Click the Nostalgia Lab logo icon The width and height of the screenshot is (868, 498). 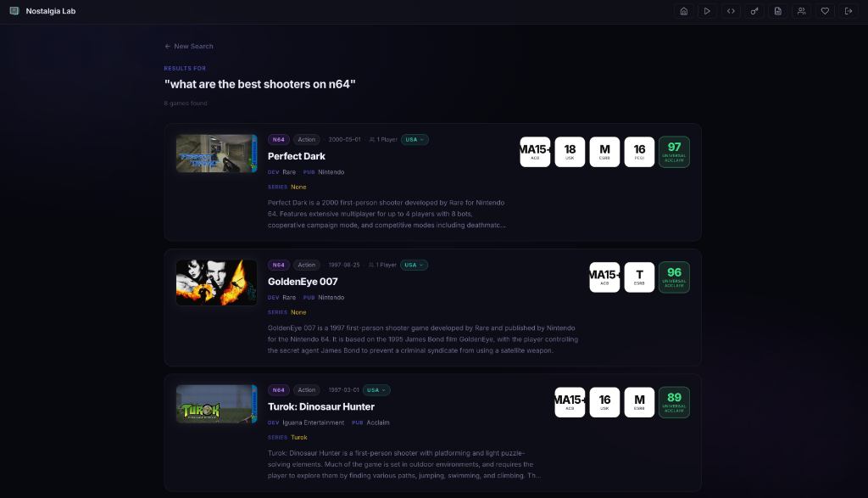14,11
